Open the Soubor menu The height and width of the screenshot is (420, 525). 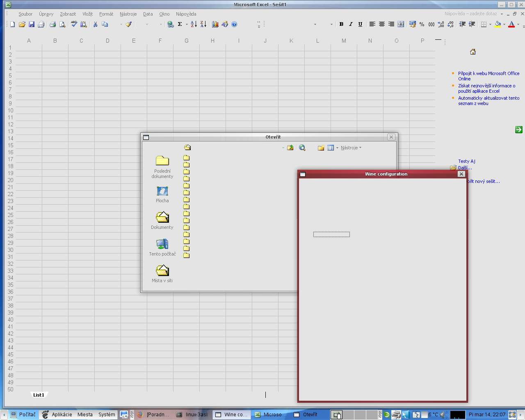tap(25, 14)
